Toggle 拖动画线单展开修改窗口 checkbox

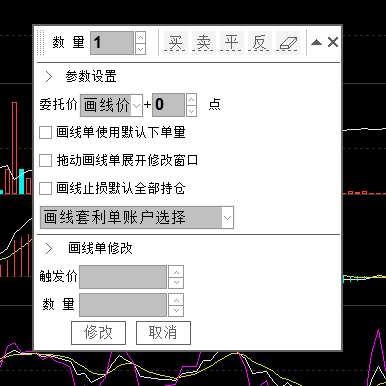click(45, 160)
